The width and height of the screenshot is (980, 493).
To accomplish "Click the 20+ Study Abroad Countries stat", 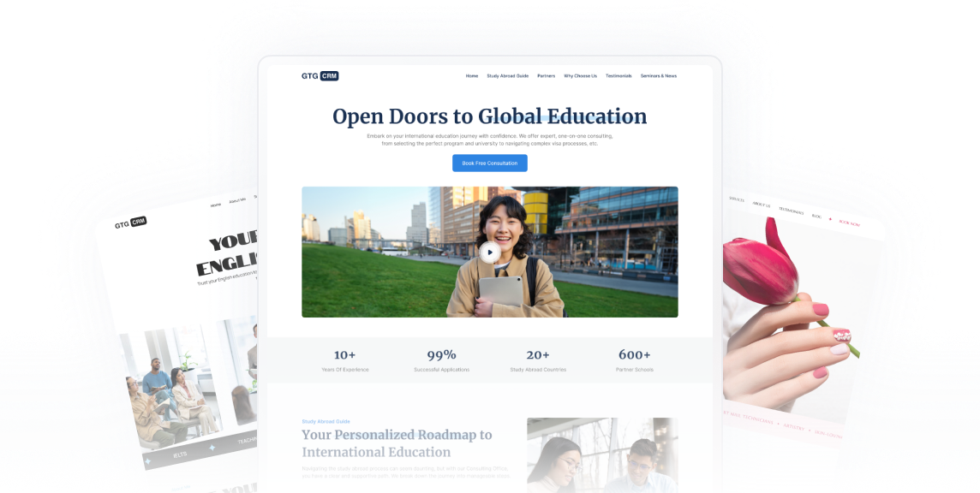I will (538, 359).
